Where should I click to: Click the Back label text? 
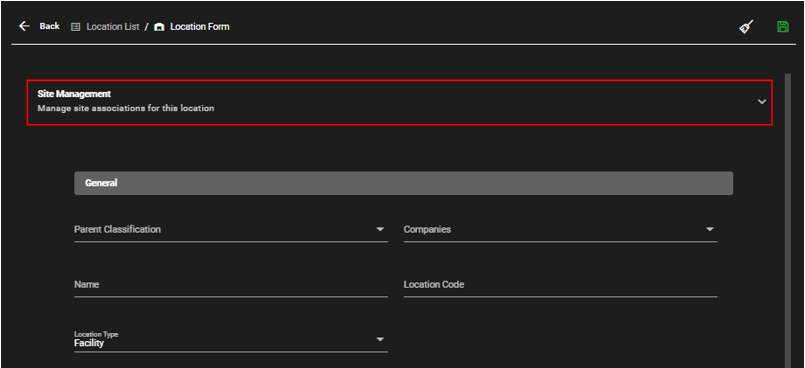pyautogui.click(x=49, y=26)
